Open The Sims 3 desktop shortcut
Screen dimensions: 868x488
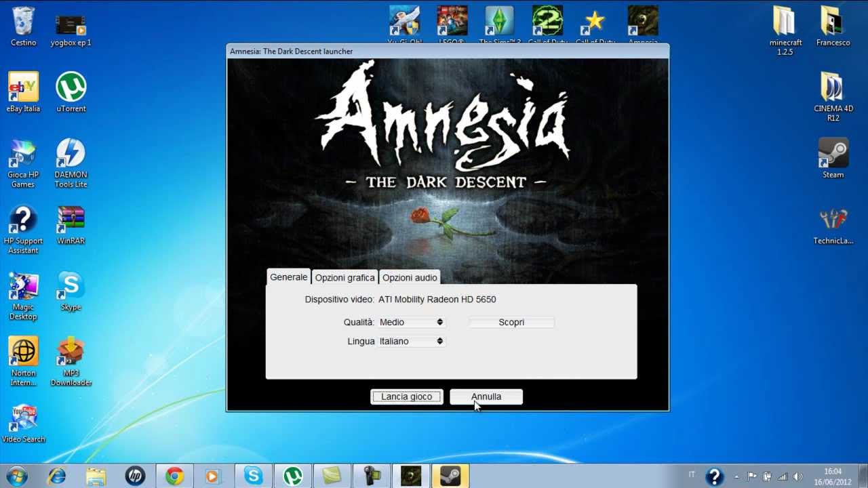tap(500, 25)
